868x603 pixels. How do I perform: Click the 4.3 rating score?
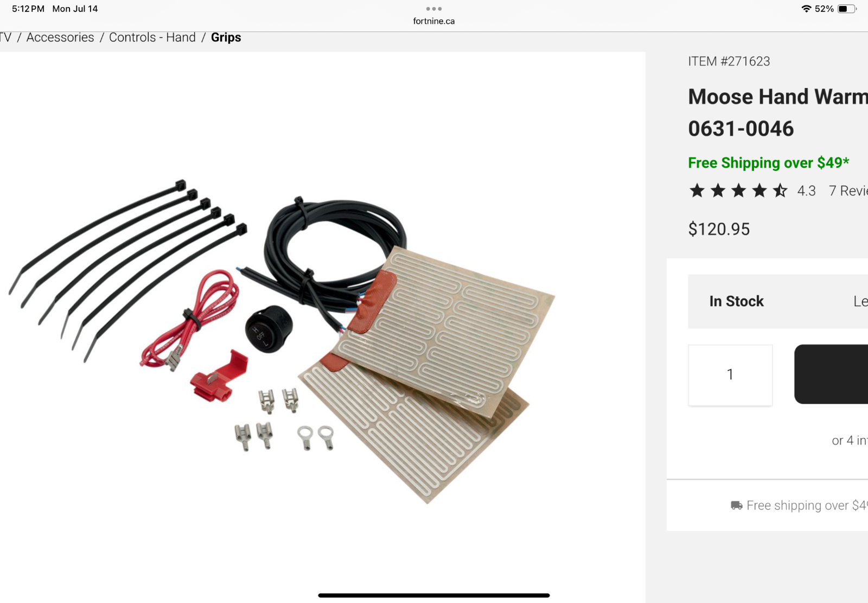pos(806,191)
